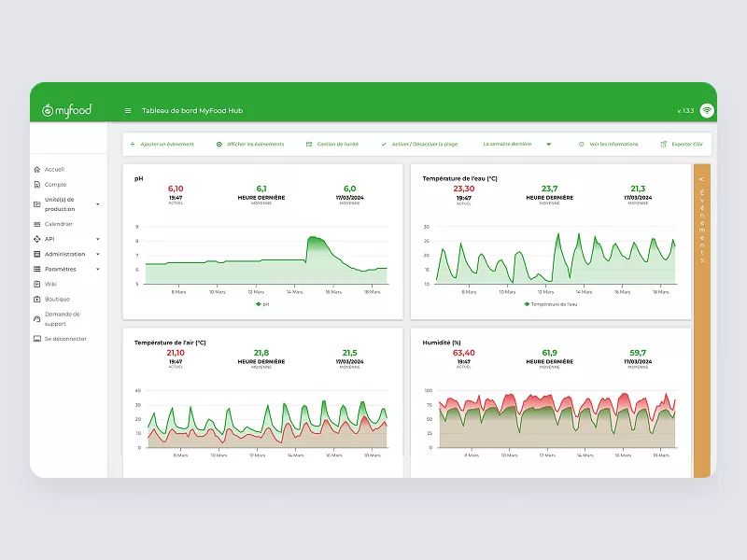
Task: Click the eye icon for Afficher les événements
Action: (x=219, y=145)
